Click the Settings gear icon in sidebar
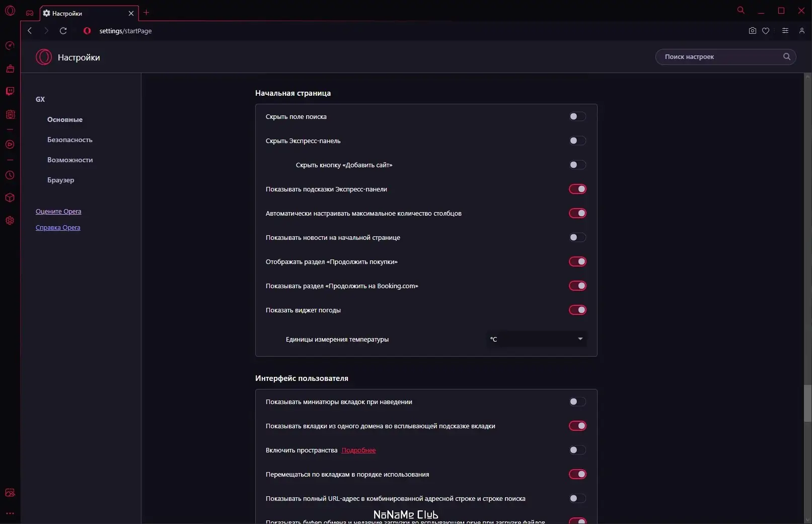Viewport: 812px width, 524px height. (x=10, y=221)
